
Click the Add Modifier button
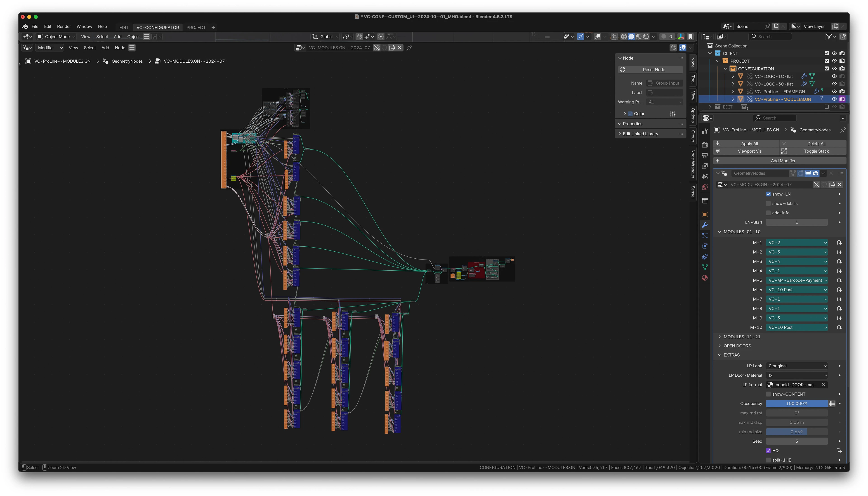pyautogui.click(x=780, y=161)
